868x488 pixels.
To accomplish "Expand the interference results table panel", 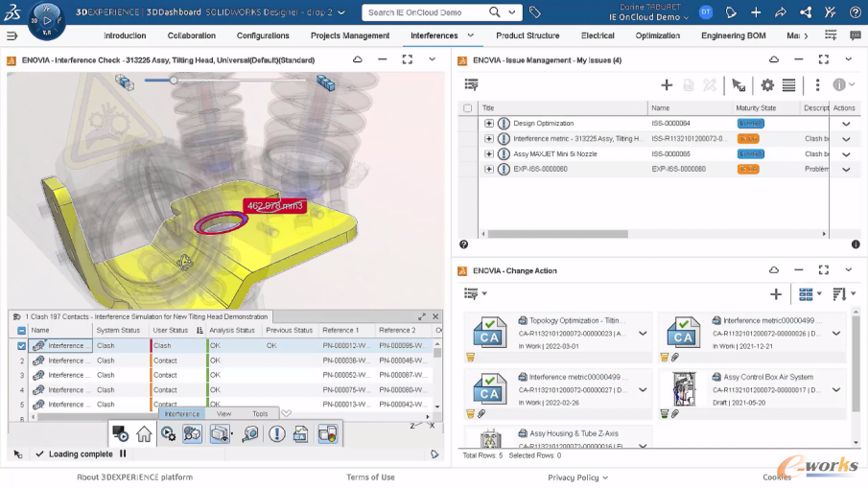I will pyautogui.click(x=422, y=316).
